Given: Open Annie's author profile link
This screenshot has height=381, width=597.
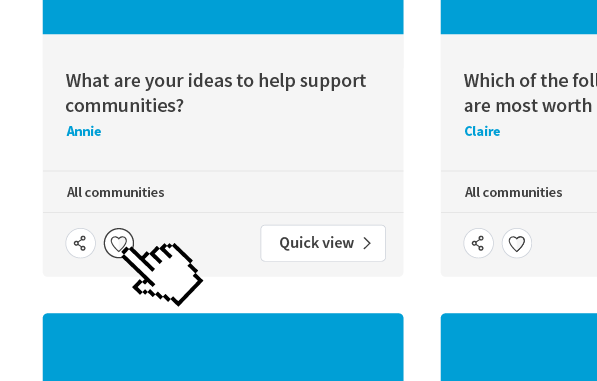Looking at the screenshot, I should coord(84,131).
